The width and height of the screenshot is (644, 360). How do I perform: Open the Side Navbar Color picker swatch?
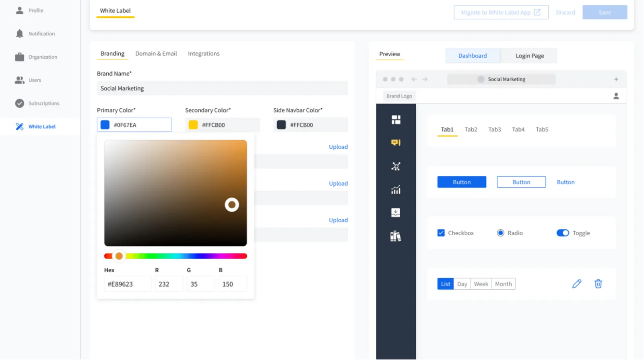(281, 125)
